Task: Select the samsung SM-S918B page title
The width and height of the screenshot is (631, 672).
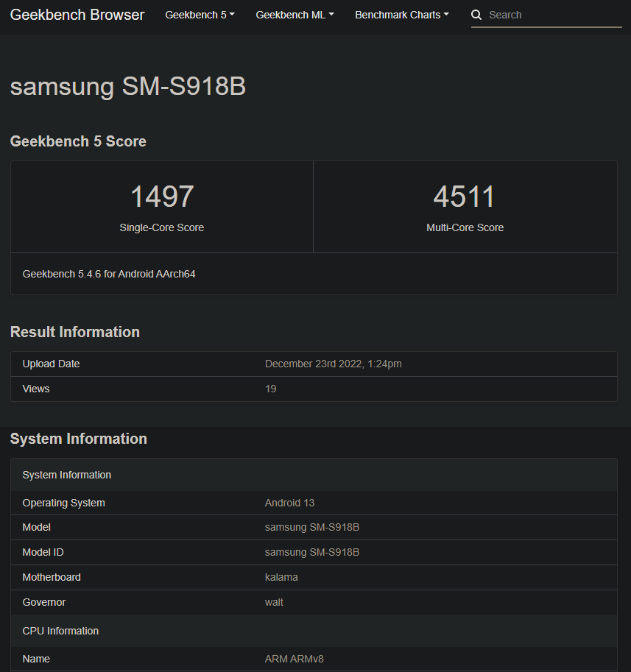Action: pyautogui.click(x=127, y=87)
